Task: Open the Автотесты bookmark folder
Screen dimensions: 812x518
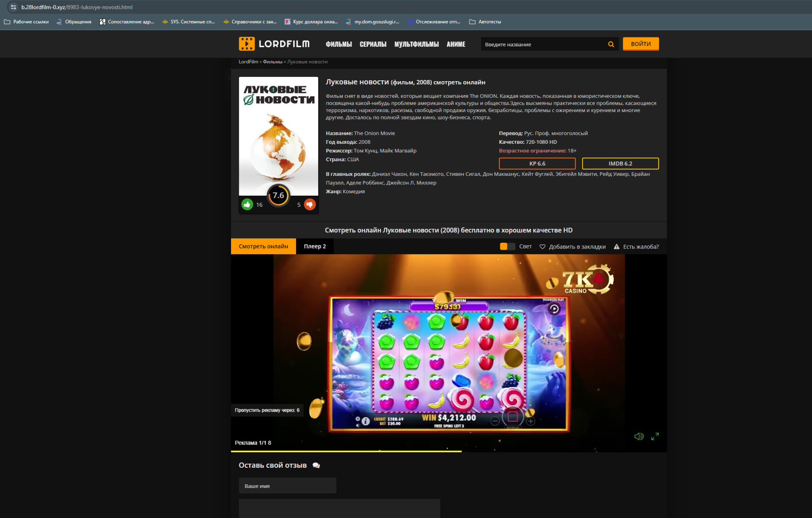Action: pyautogui.click(x=485, y=22)
